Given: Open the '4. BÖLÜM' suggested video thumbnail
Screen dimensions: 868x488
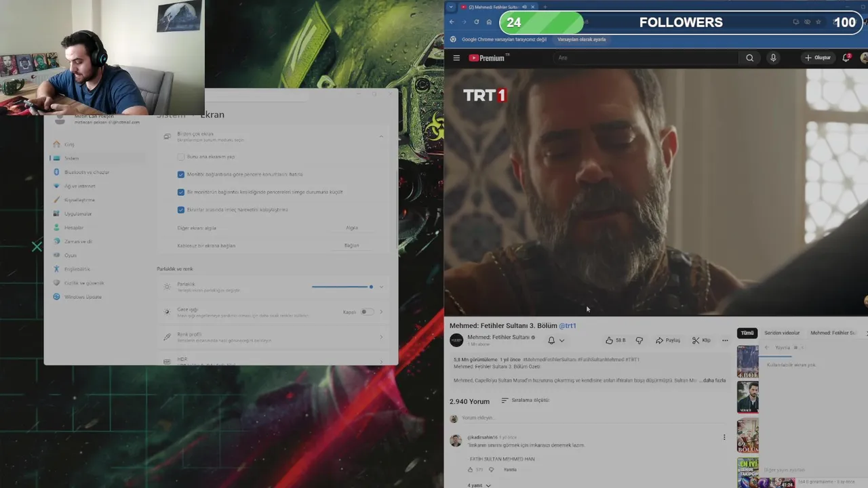Looking at the screenshot, I should pos(748,361).
